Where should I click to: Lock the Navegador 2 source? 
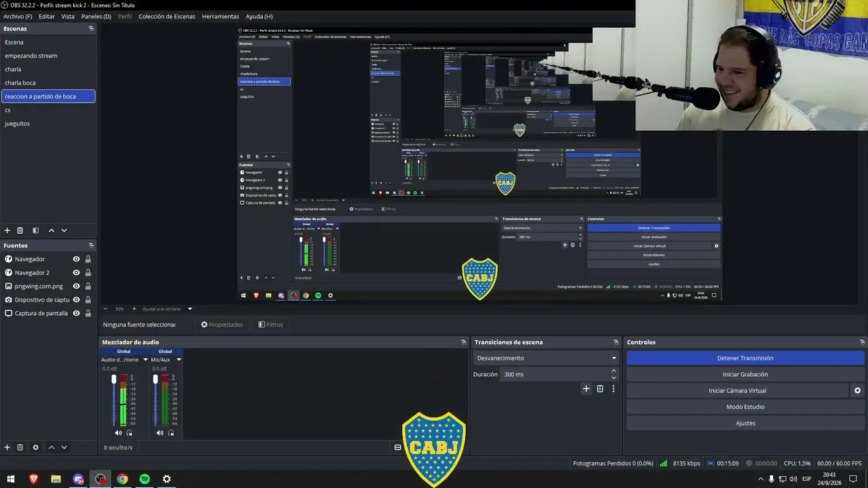point(88,272)
